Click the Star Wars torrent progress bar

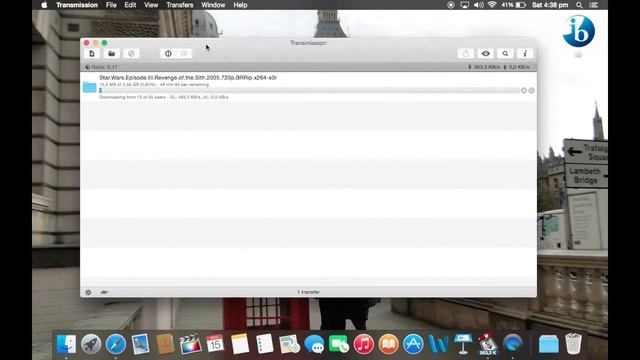click(309, 91)
